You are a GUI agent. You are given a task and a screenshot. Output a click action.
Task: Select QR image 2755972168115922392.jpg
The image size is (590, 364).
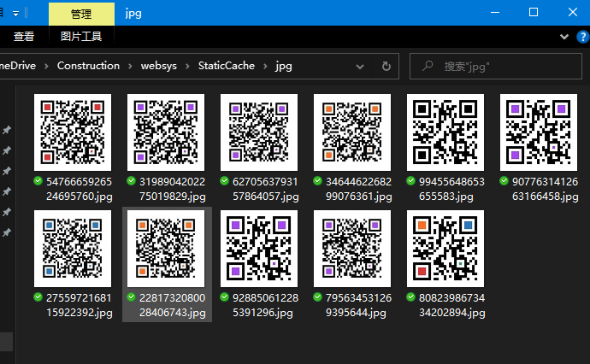click(x=73, y=249)
